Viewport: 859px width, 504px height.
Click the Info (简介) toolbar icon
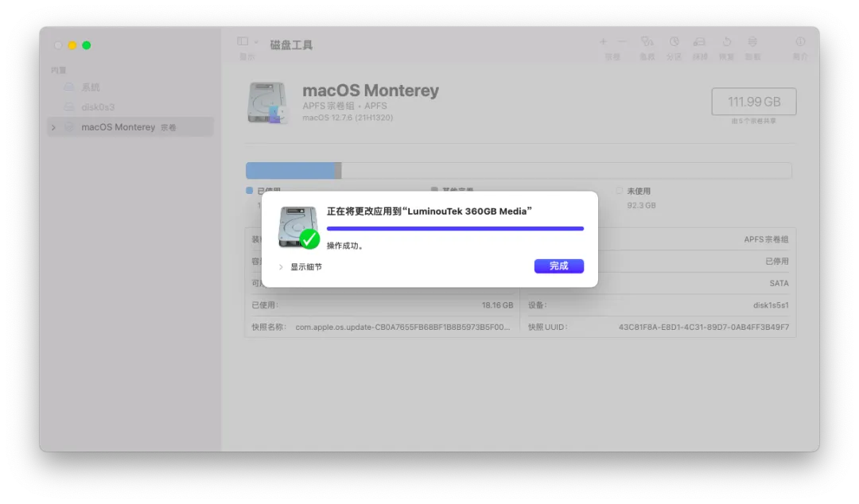pyautogui.click(x=800, y=41)
